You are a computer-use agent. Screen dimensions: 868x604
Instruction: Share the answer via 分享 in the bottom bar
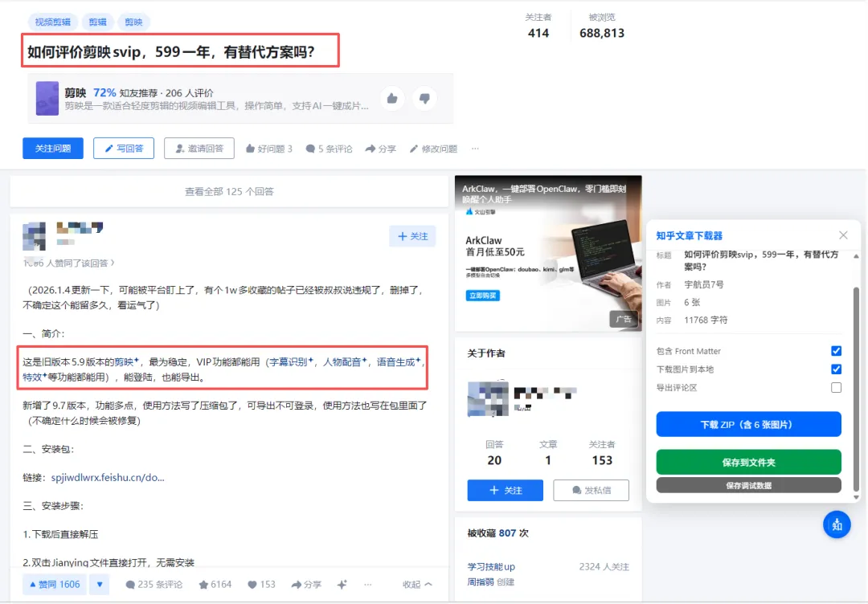306,584
